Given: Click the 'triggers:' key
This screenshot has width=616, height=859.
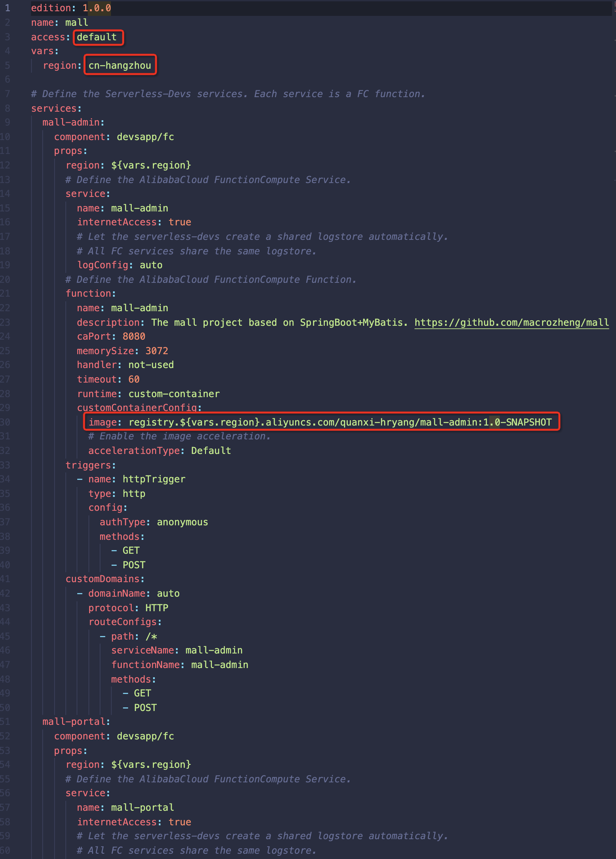Looking at the screenshot, I should click(x=90, y=465).
